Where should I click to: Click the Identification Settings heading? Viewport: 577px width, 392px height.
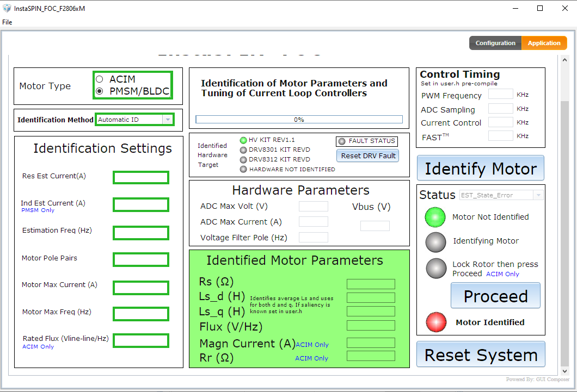click(103, 148)
